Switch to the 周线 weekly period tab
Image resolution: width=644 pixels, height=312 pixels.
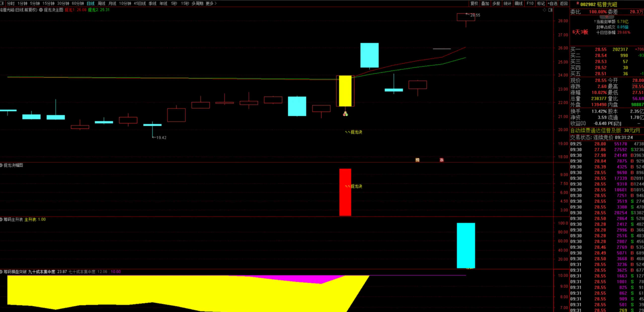[101, 4]
